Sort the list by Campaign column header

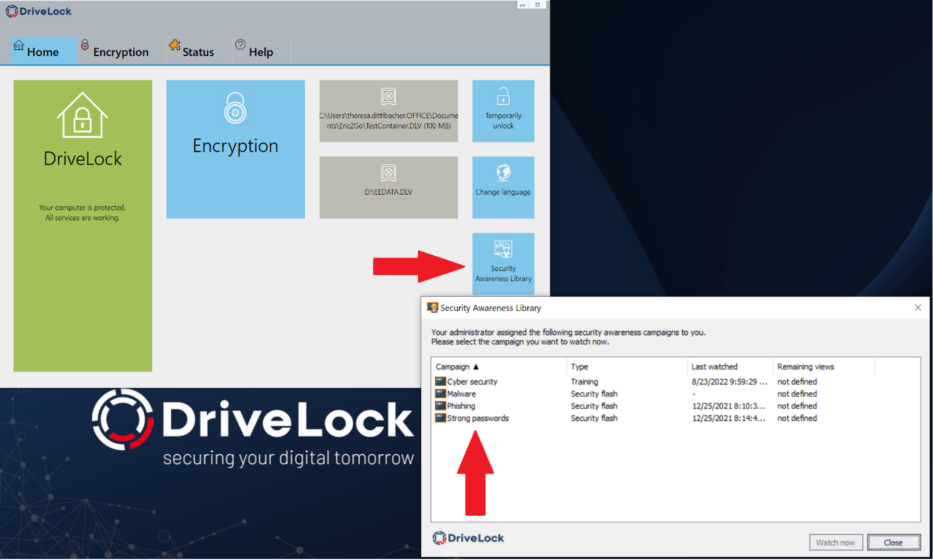pos(499,366)
